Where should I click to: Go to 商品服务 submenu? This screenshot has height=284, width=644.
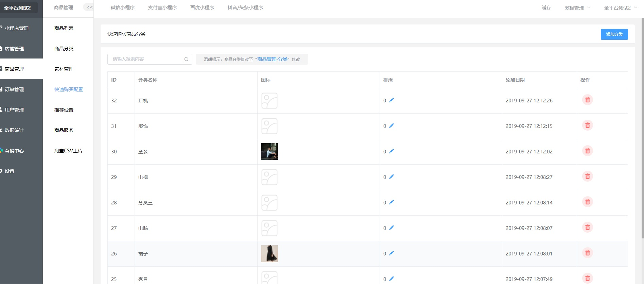(64, 130)
